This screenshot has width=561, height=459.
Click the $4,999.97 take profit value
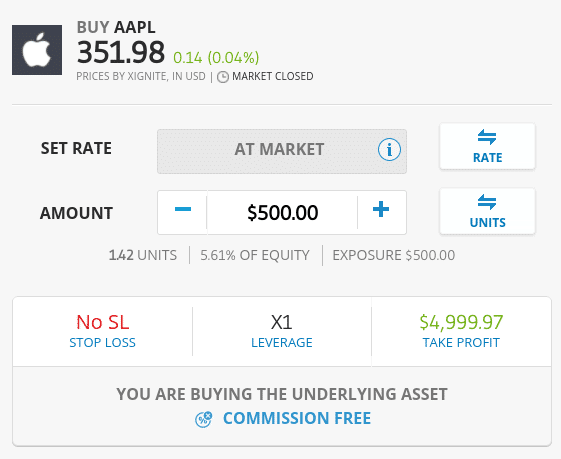(461, 322)
